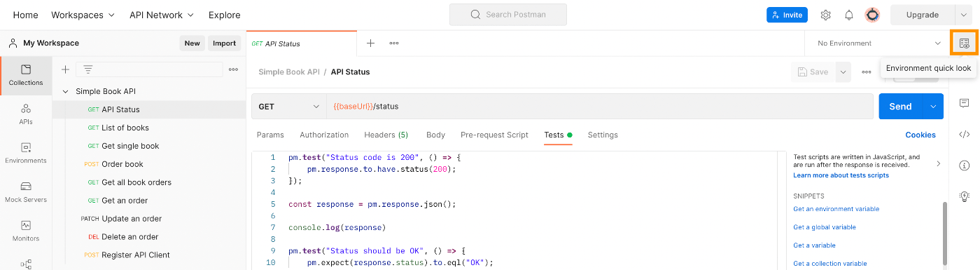Viewport: 980px width, 270px height.
Task: Open the settings gear icon
Action: [826, 15]
